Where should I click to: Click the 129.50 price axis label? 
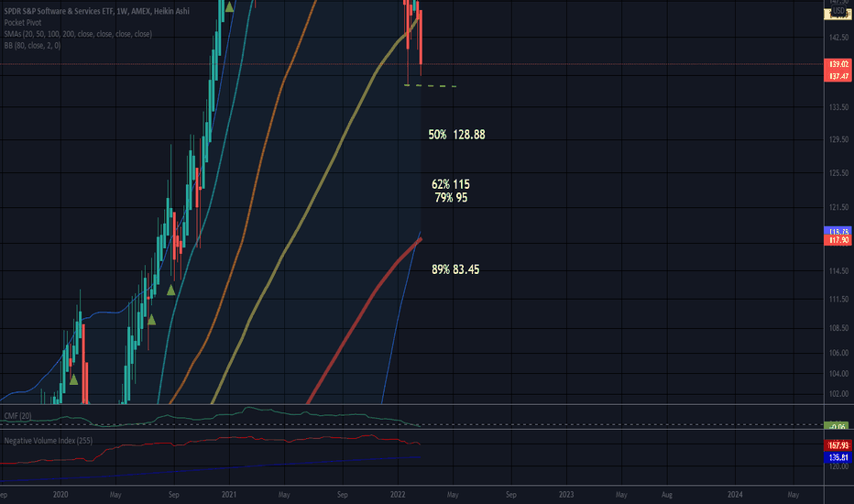[838, 140]
